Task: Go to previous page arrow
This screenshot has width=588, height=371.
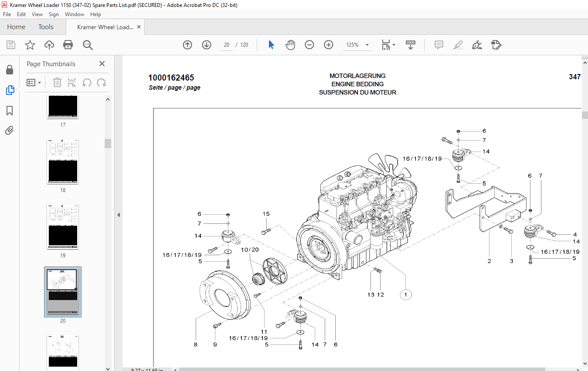Action: point(187,45)
